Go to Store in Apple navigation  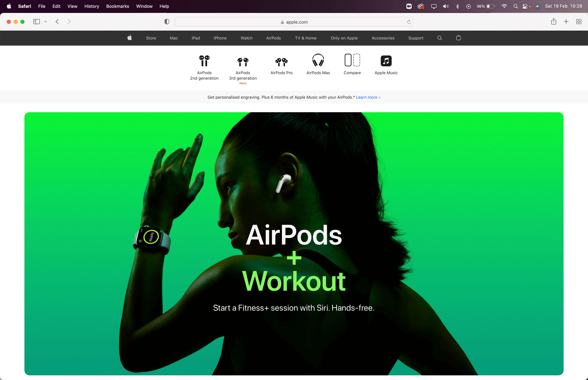click(x=151, y=38)
